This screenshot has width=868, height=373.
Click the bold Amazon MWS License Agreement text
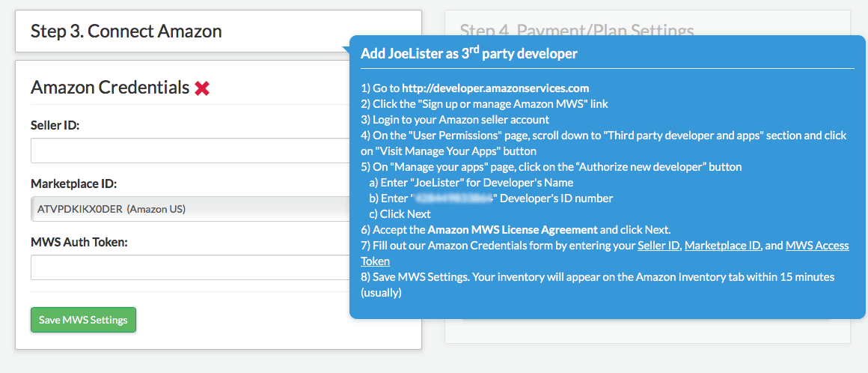(x=513, y=229)
